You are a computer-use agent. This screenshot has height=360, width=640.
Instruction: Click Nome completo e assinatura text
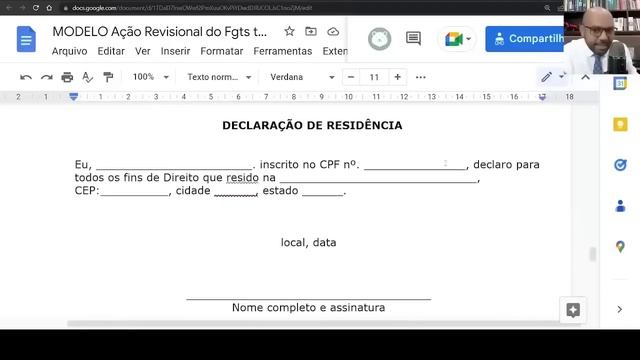[309, 307]
